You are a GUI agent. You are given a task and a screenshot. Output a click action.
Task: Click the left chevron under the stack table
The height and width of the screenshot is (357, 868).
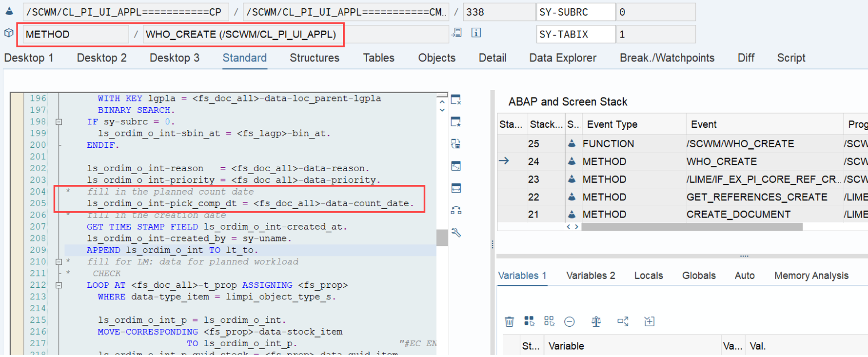click(x=569, y=227)
